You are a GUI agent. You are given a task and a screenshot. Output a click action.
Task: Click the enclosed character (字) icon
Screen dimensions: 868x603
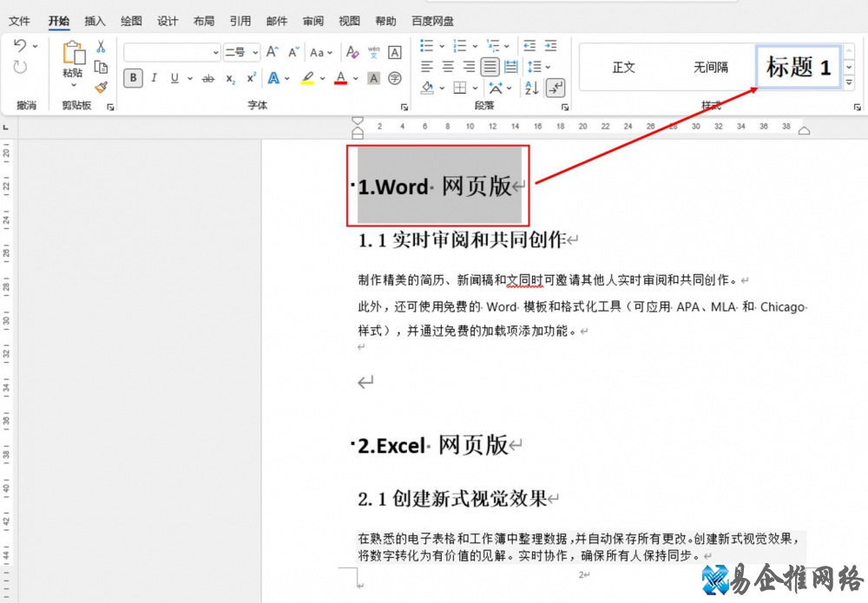tap(395, 78)
